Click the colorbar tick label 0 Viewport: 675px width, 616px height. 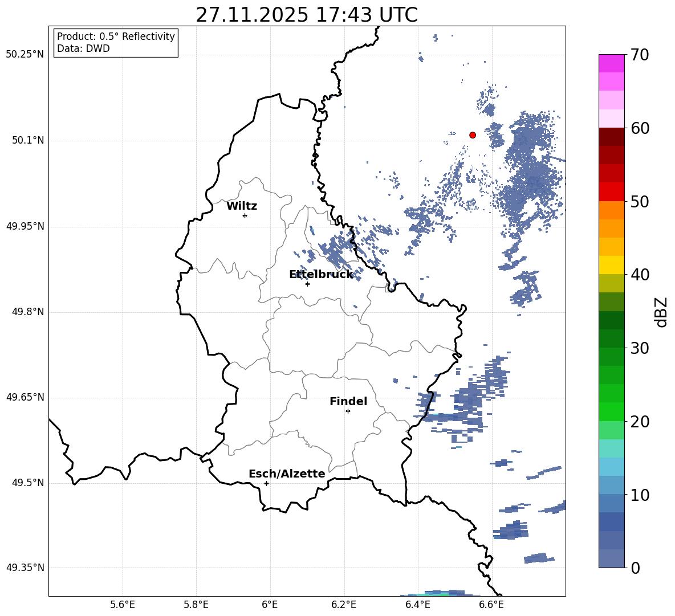[x=635, y=568]
